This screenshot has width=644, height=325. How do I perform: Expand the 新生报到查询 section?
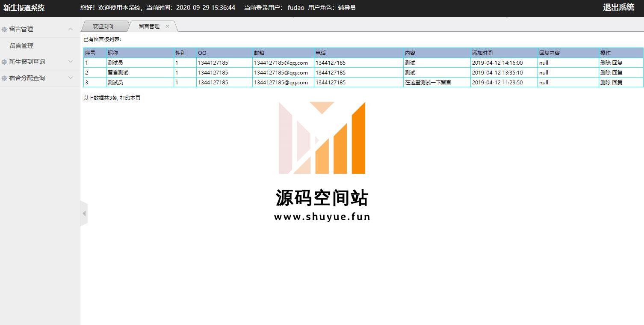click(71, 62)
